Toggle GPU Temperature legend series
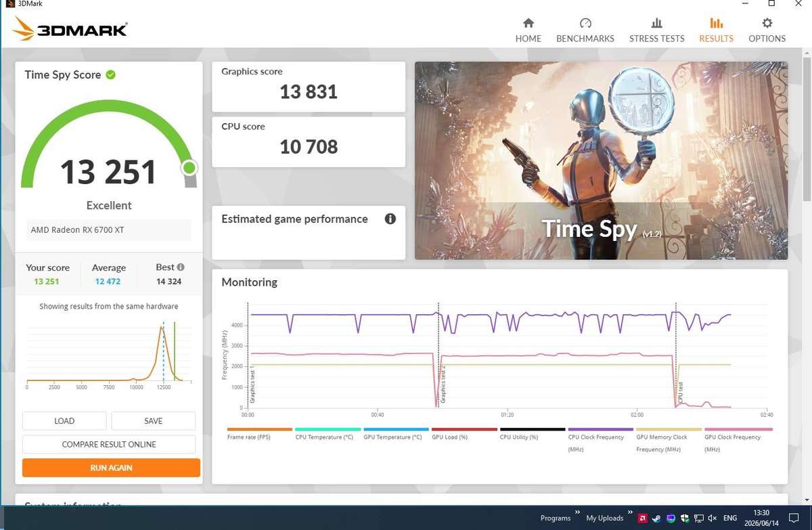Screen dimensions: 812x530 [x=397, y=435]
